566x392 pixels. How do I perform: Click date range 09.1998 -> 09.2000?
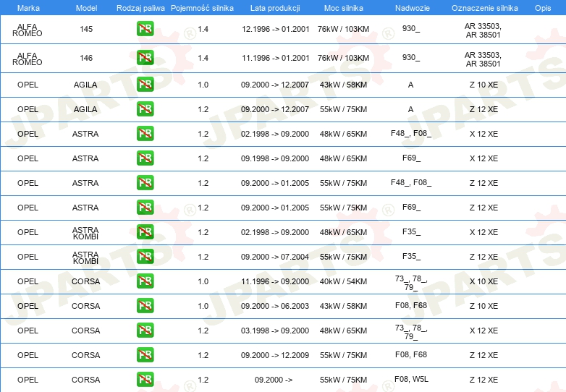click(x=275, y=158)
